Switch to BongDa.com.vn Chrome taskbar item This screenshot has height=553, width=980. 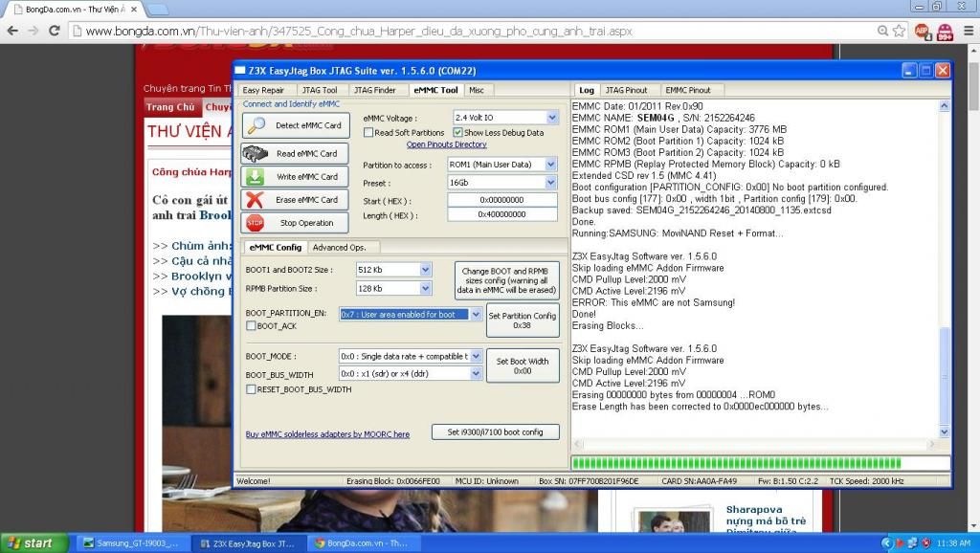[x=365, y=543]
